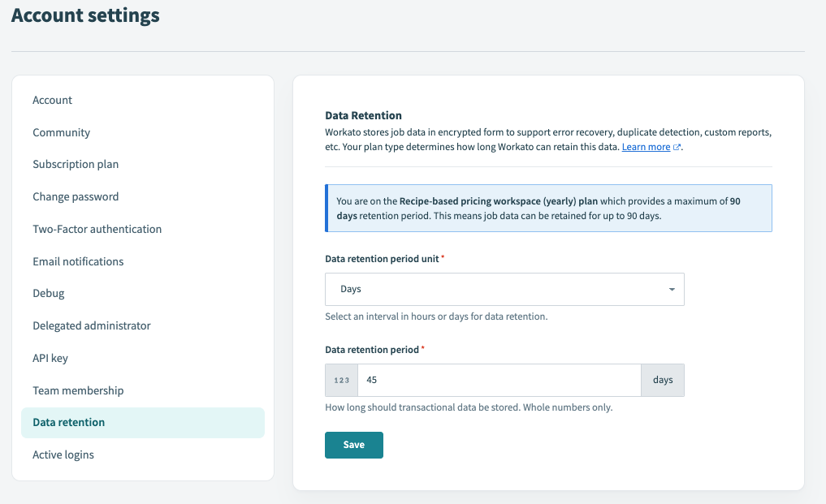The height and width of the screenshot is (504, 826).
Task: Click the days unit label on the input
Action: coord(663,380)
